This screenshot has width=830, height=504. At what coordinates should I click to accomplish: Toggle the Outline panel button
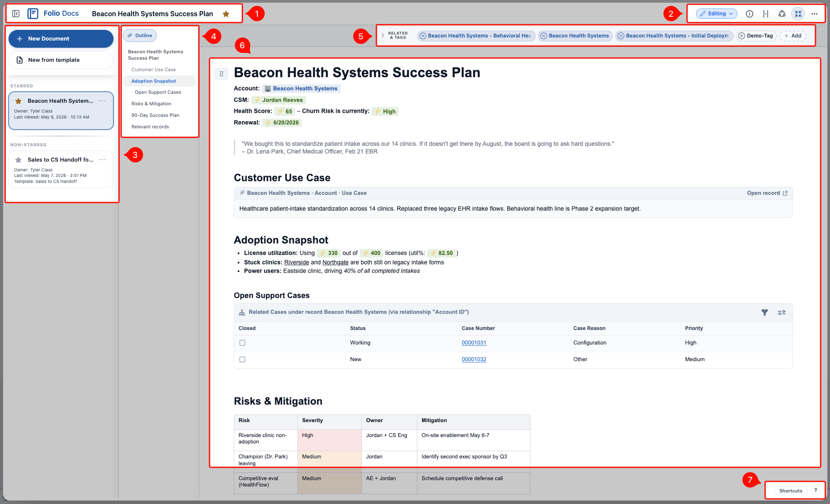point(140,35)
